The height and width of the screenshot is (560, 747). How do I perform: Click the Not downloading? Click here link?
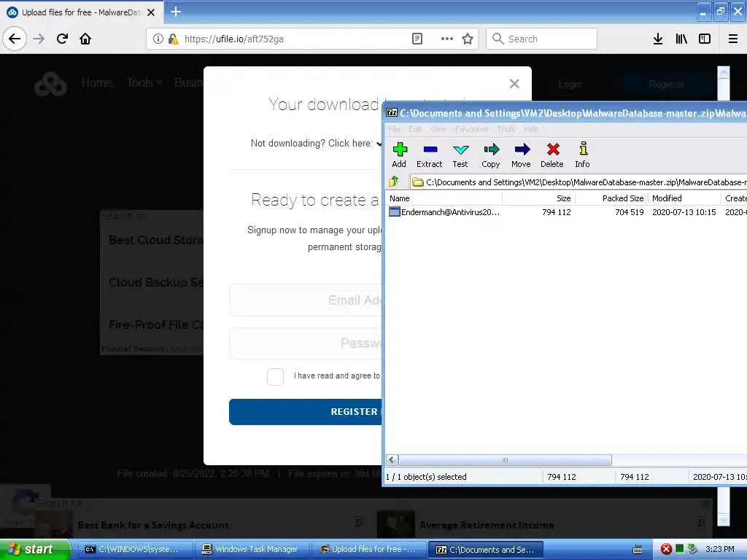tap(316, 144)
